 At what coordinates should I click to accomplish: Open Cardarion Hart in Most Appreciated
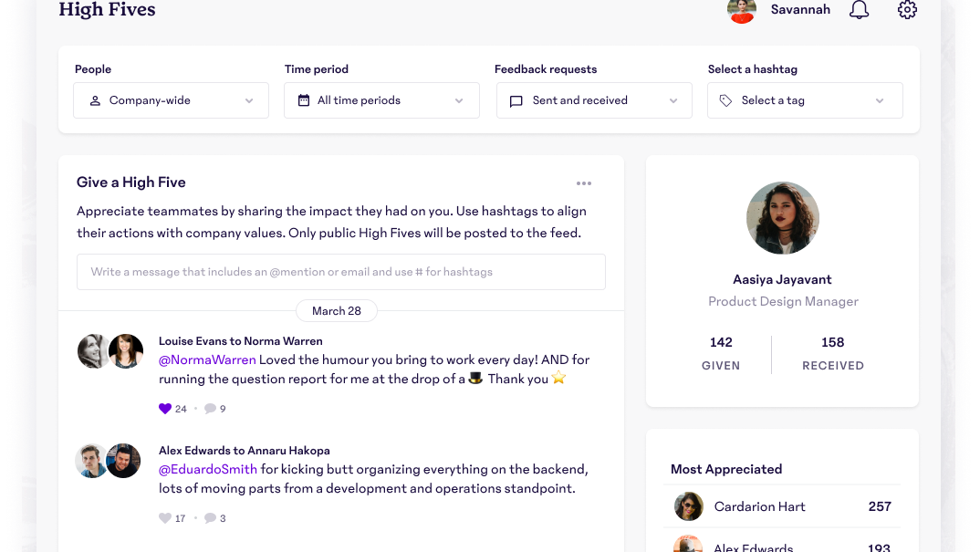point(759,506)
